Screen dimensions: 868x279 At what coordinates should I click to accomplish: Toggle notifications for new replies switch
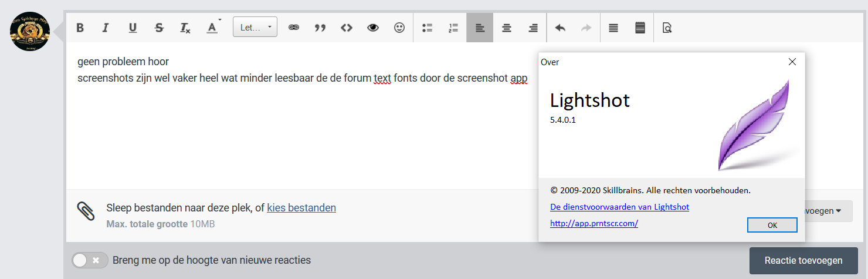click(90, 260)
